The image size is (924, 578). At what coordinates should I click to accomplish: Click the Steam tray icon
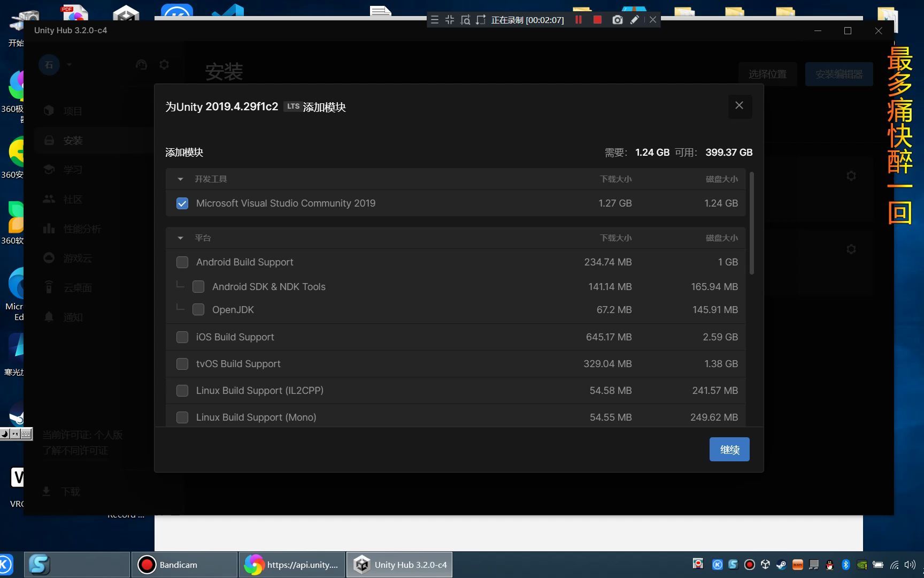click(781, 565)
